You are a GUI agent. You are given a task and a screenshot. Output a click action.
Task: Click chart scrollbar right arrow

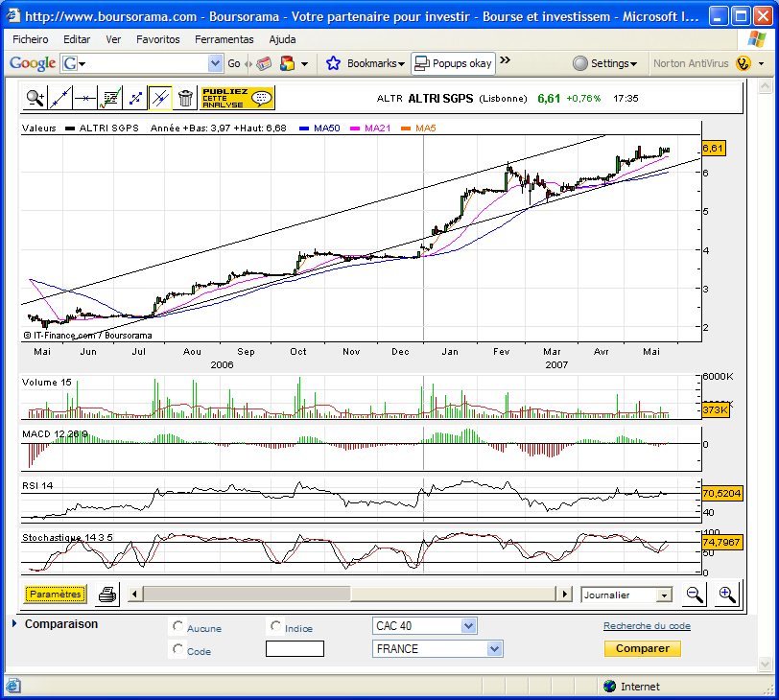[564, 594]
